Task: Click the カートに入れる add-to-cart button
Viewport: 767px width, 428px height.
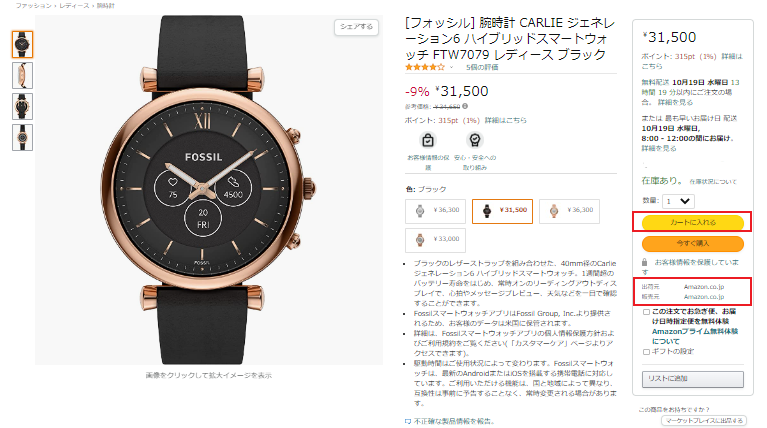Action: pos(691,222)
